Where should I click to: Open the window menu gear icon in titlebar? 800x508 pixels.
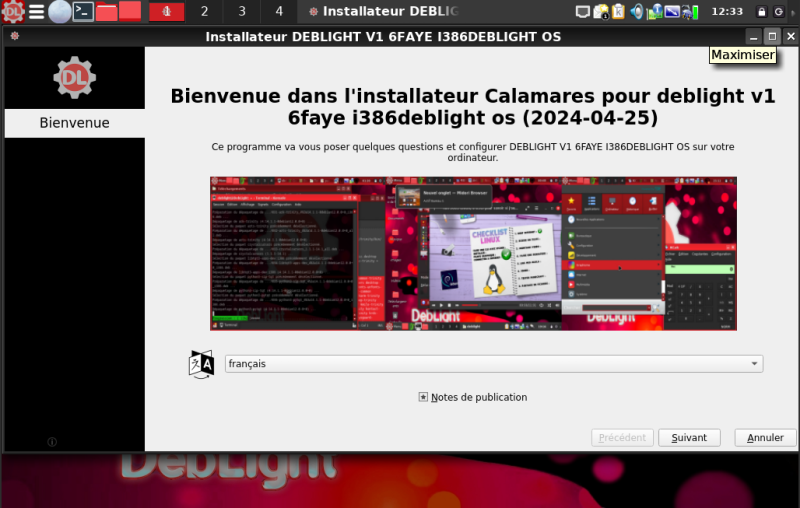pyautogui.click(x=15, y=36)
